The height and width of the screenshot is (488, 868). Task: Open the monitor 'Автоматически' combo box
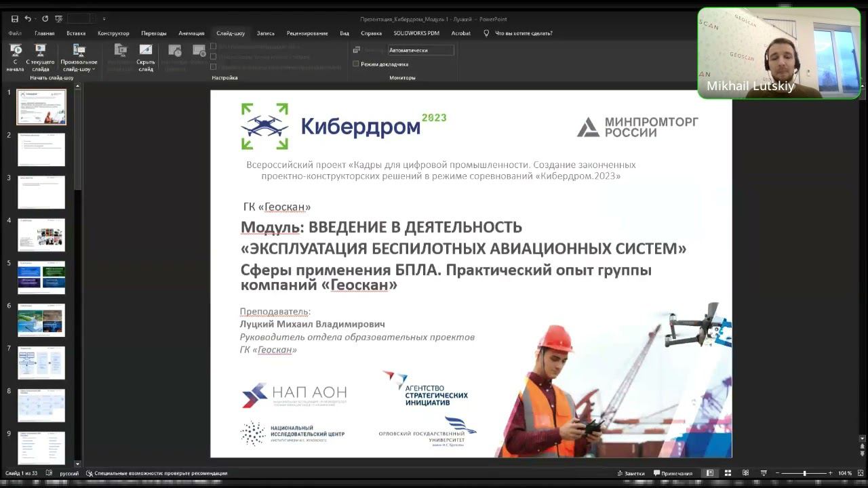point(420,50)
